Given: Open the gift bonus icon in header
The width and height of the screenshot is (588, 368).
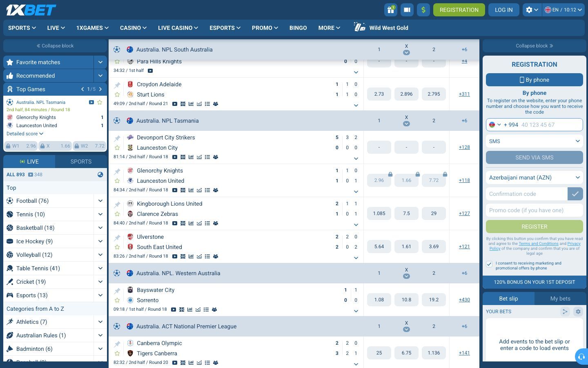Looking at the screenshot, I should pos(391,10).
